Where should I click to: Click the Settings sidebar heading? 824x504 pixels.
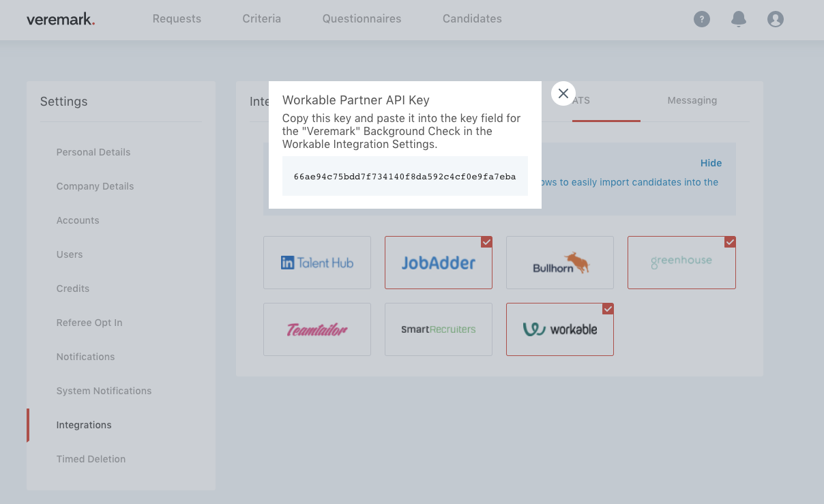click(64, 102)
